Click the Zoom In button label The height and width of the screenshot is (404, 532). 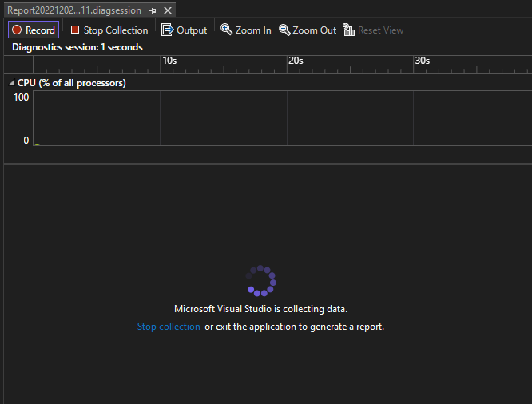click(253, 30)
